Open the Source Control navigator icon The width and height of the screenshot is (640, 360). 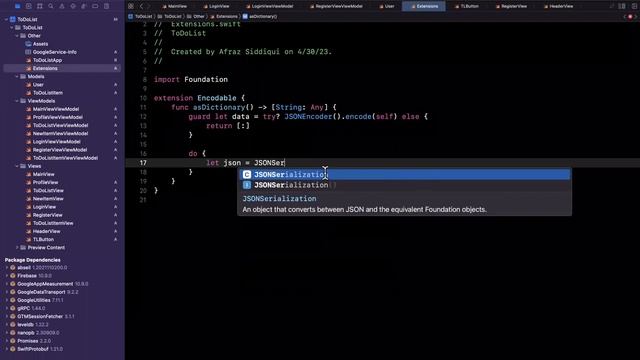[x=29, y=6]
